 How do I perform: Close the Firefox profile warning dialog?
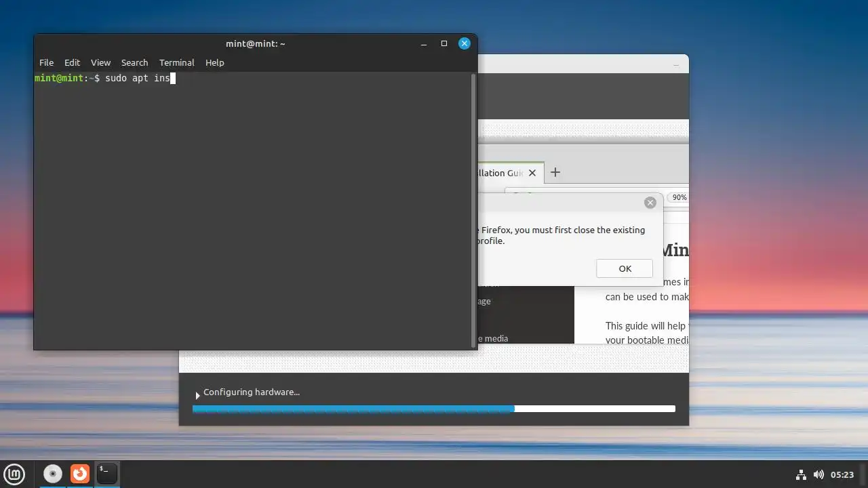coord(650,203)
